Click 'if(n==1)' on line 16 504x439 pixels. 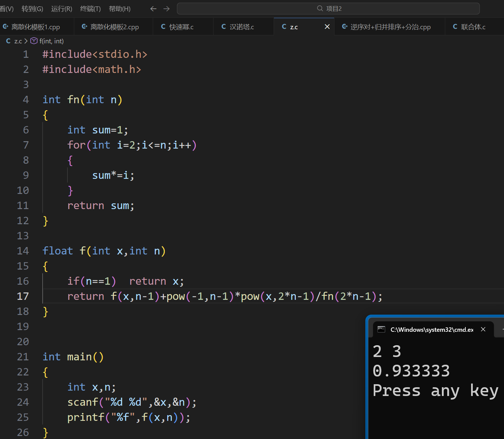pyautogui.click(x=92, y=281)
